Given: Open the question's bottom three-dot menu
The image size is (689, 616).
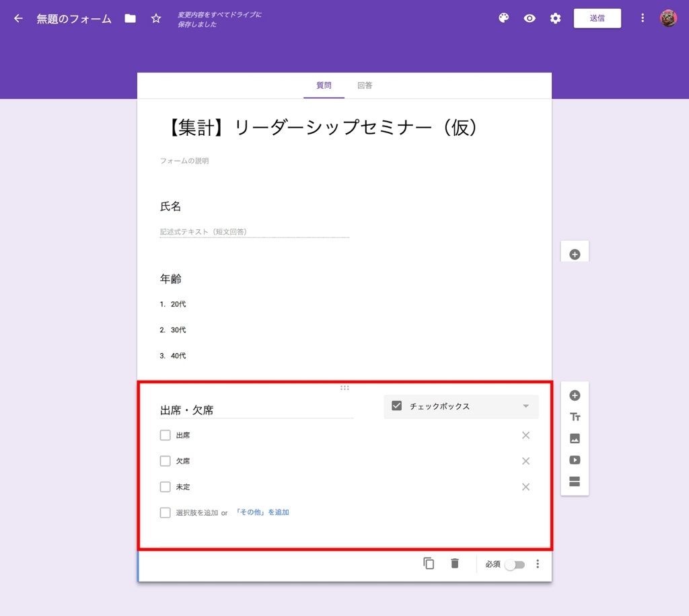Looking at the screenshot, I should pyautogui.click(x=538, y=564).
